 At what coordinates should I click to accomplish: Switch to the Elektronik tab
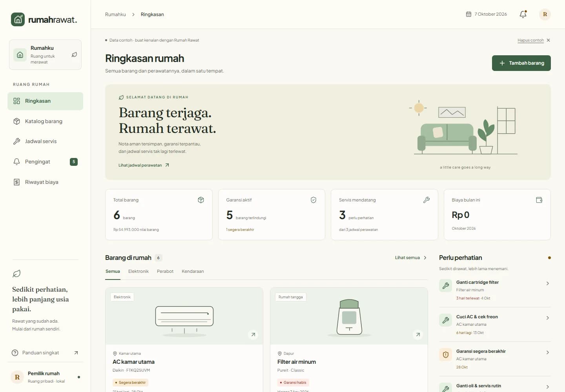[x=139, y=272]
